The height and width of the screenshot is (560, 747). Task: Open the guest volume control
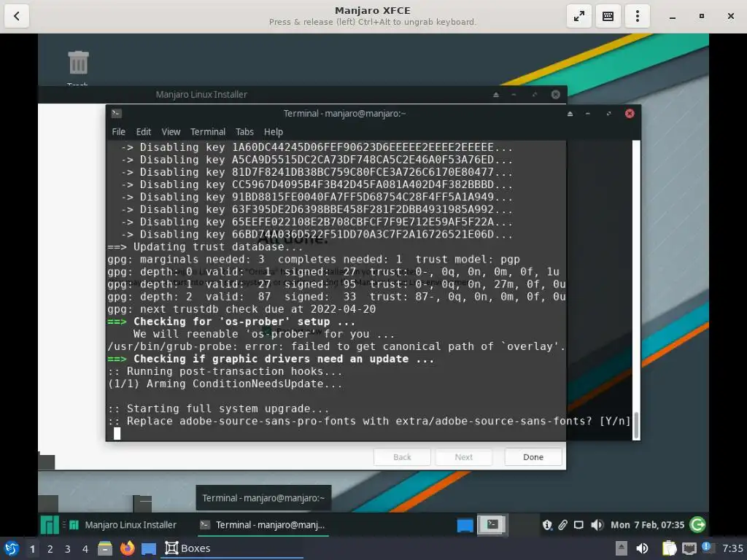[597, 525]
